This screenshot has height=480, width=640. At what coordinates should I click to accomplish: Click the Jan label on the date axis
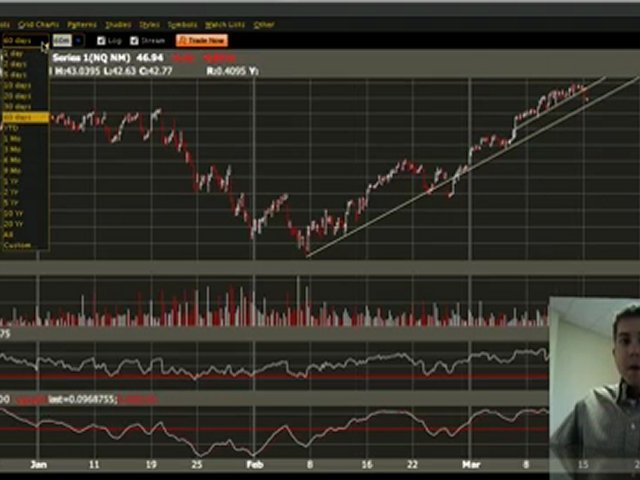click(x=39, y=464)
